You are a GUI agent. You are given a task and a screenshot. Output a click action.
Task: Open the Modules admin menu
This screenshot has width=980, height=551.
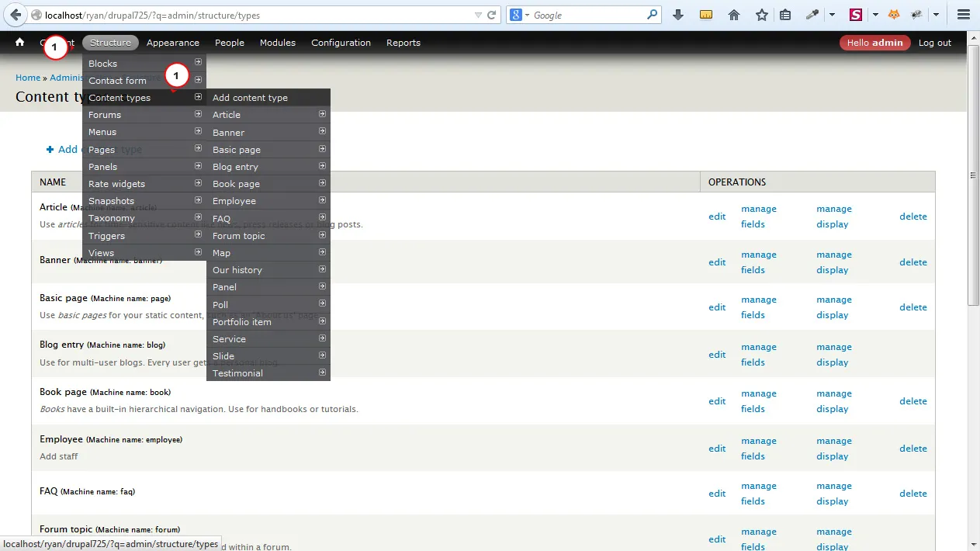(278, 43)
